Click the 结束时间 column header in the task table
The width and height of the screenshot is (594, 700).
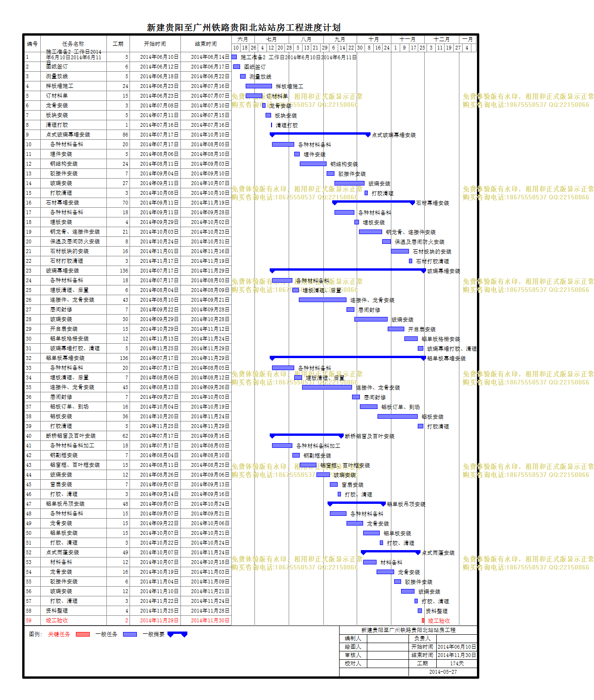pyautogui.click(x=206, y=44)
